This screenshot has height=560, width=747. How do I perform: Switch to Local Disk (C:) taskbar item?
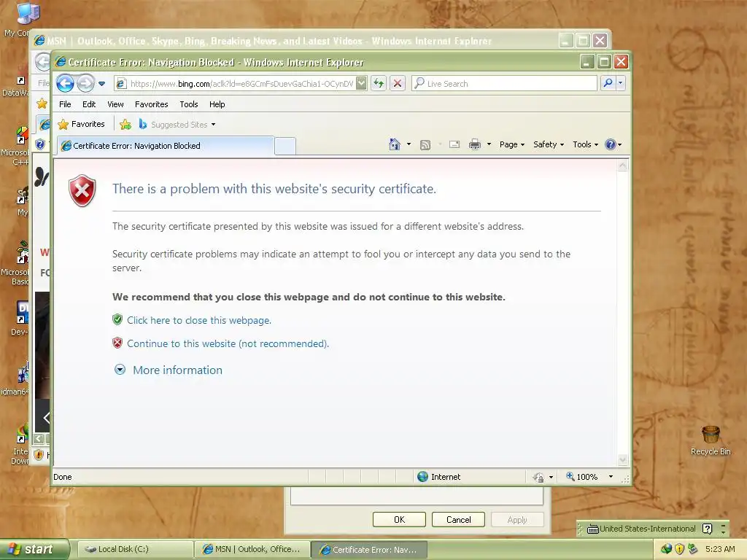(x=135, y=549)
